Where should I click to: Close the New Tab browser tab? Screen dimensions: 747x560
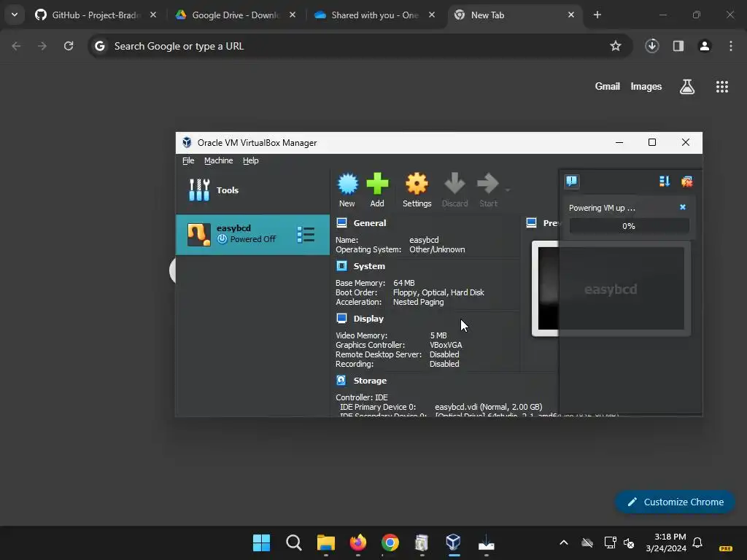(571, 15)
